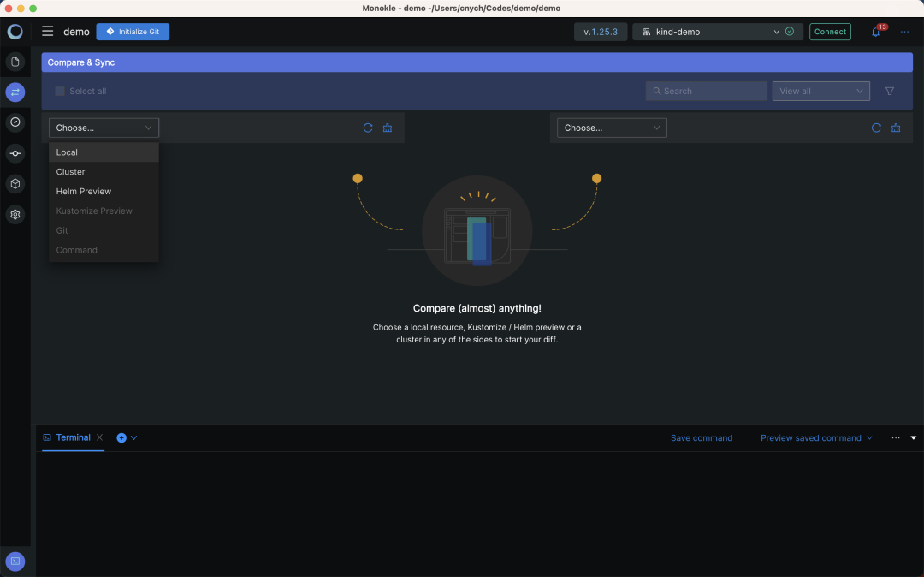Open the validation sidebar icon
This screenshot has height=577, width=924.
coord(15,122)
